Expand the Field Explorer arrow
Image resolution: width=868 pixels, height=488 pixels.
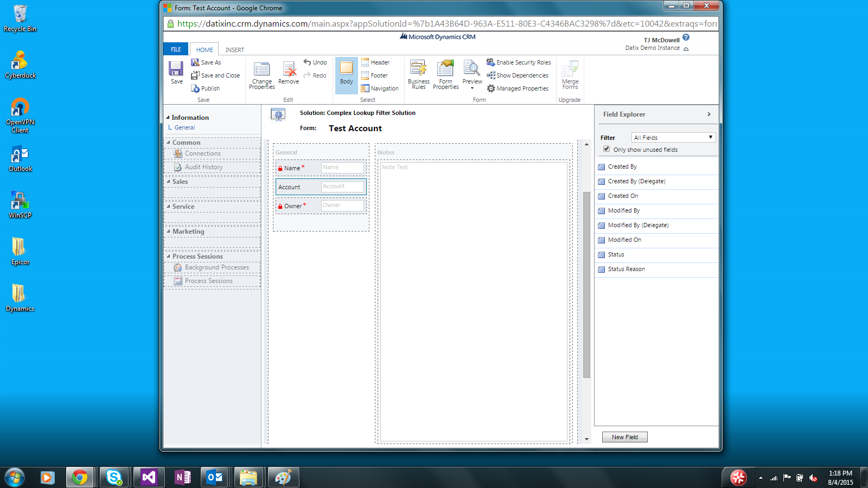(709, 114)
